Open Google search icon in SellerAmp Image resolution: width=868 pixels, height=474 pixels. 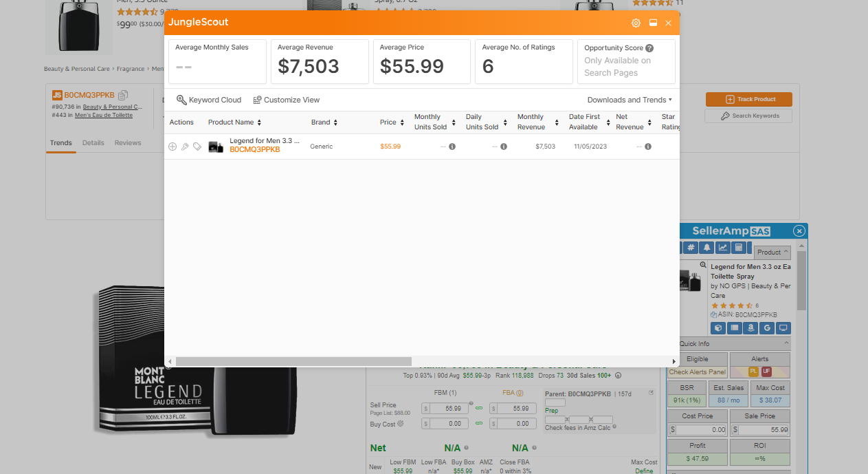(767, 328)
